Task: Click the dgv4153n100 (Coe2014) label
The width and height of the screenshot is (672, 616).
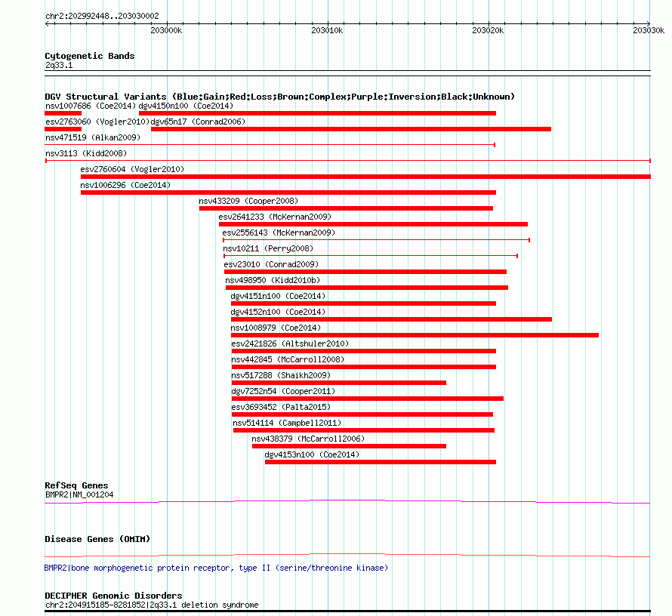Action: (312, 454)
